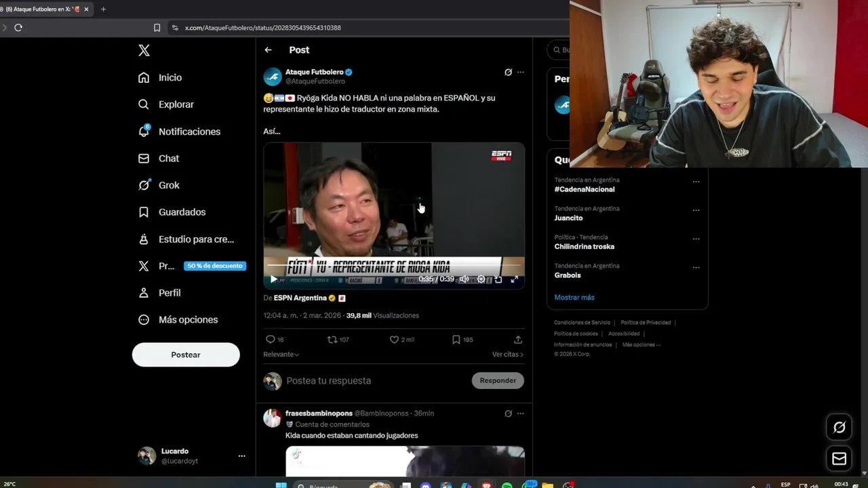Viewport: 868px width, 488px height.
Task: Open File Explorer from the taskbar
Action: tap(548, 485)
